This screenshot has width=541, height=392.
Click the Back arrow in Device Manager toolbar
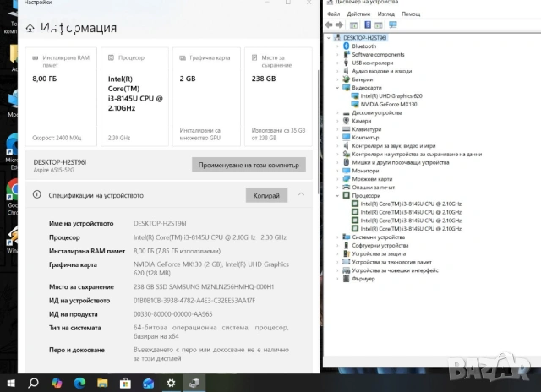pyautogui.click(x=329, y=24)
